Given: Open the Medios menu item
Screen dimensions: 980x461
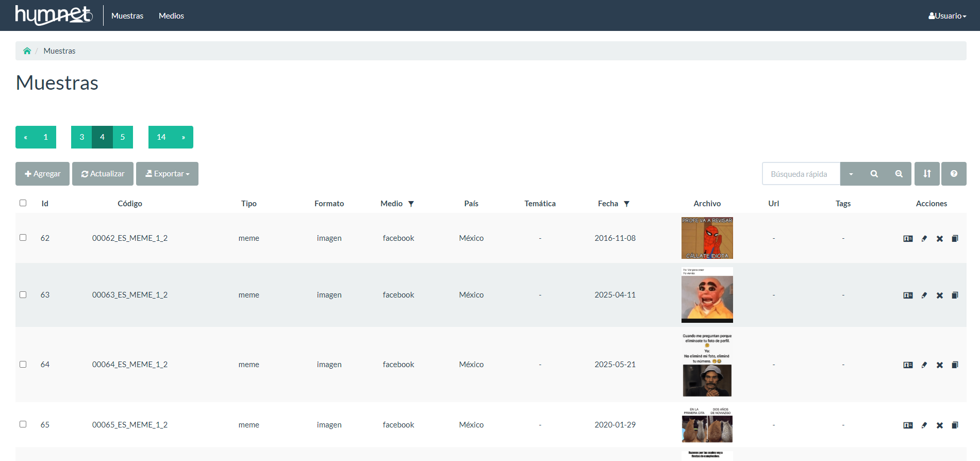Looking at the screenshot, I should pos(171,16).
